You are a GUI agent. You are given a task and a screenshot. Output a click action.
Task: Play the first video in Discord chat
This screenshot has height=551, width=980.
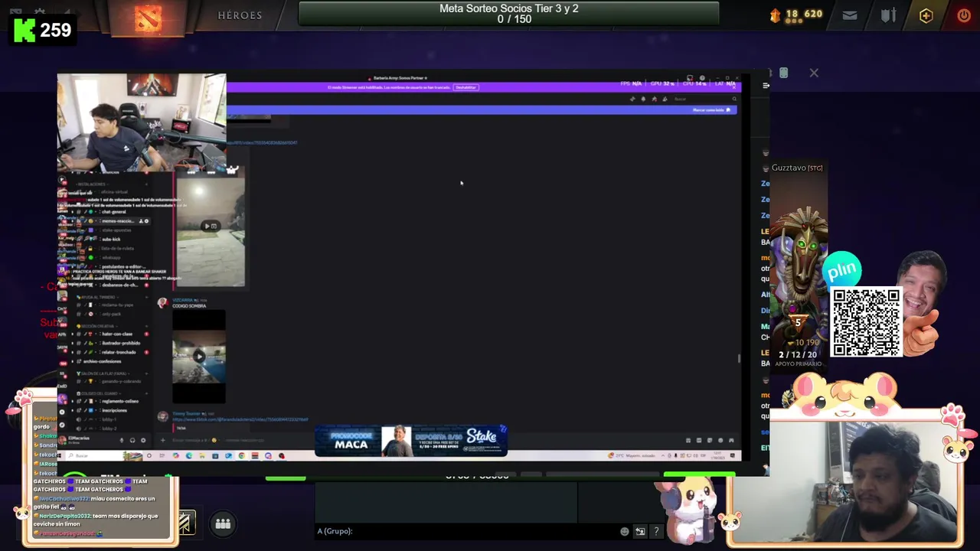210,226
